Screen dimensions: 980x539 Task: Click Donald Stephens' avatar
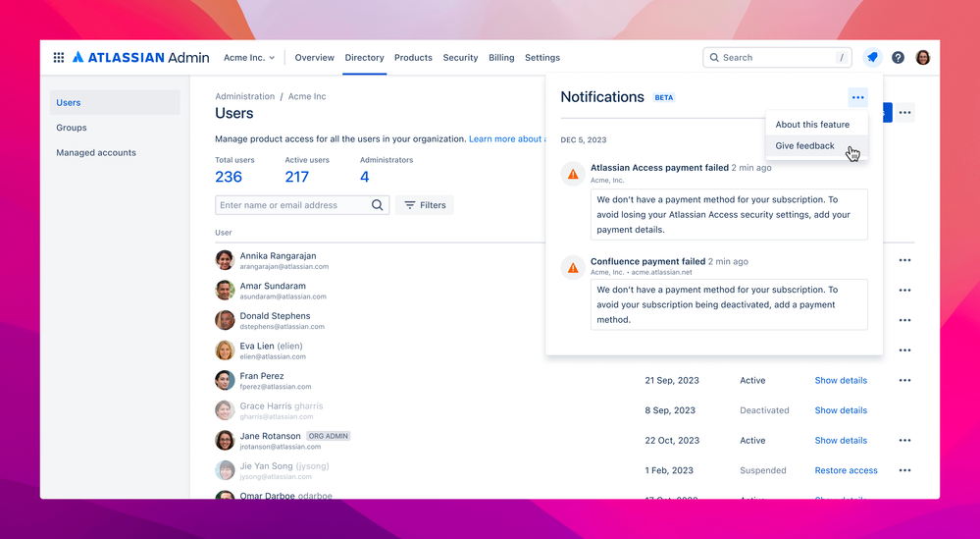coord(225,320)
